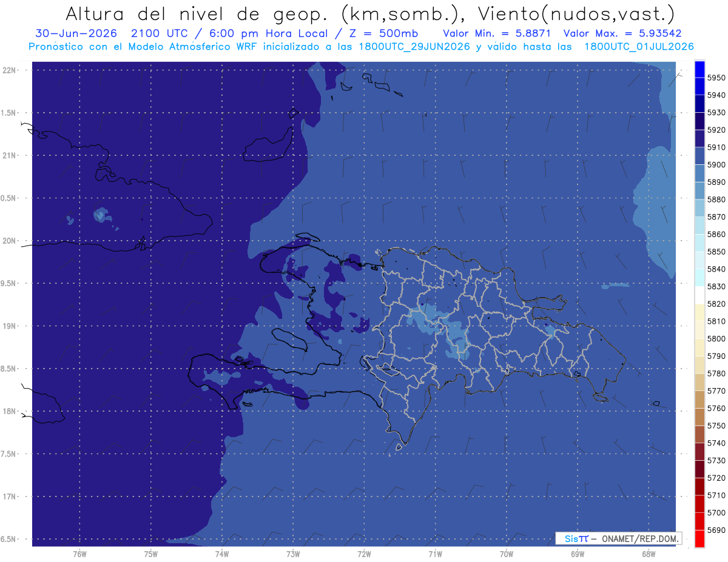The height and width of the screenshot is (562, 728).
Task: Click the '21N' latitude label
Action: (x=9, y=155)
